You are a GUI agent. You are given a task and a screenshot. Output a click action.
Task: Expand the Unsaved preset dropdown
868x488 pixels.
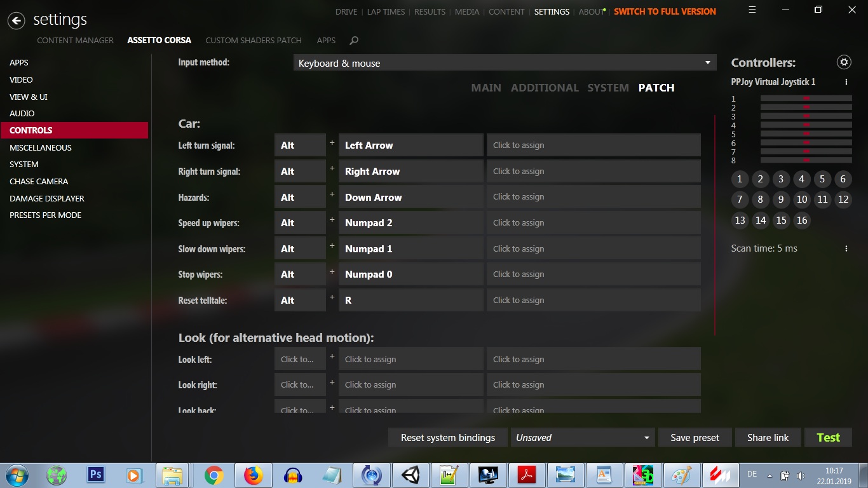point(582,437)
